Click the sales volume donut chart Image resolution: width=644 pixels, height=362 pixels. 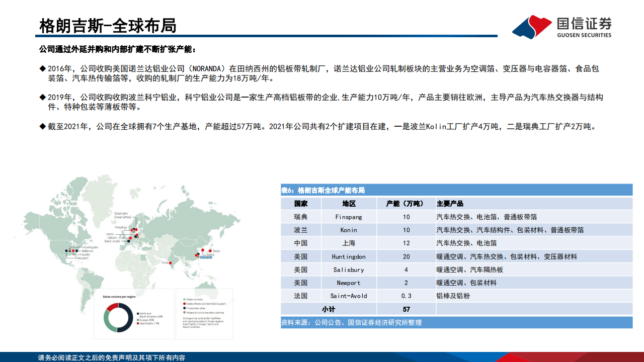(x=118, y=317)
